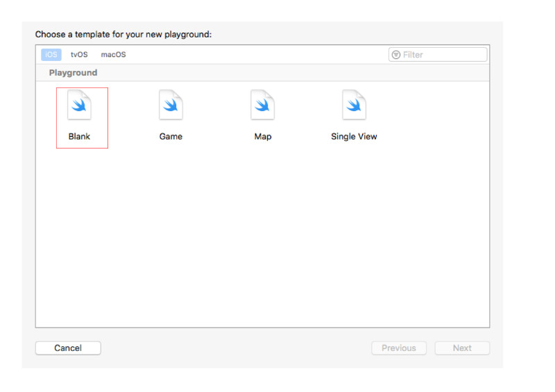Go to the Previous step

(399, 348)
